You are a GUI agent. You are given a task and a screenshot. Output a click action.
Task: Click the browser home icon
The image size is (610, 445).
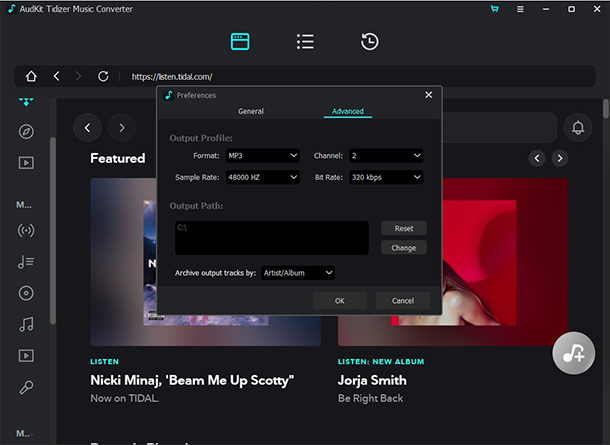point(31,76)
